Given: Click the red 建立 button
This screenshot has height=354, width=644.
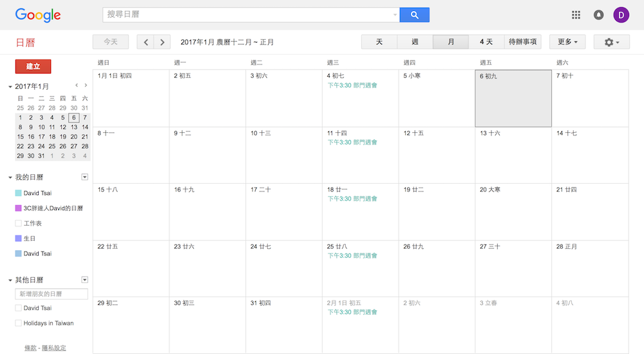Looking at the screenshot, I should [33, 66].
